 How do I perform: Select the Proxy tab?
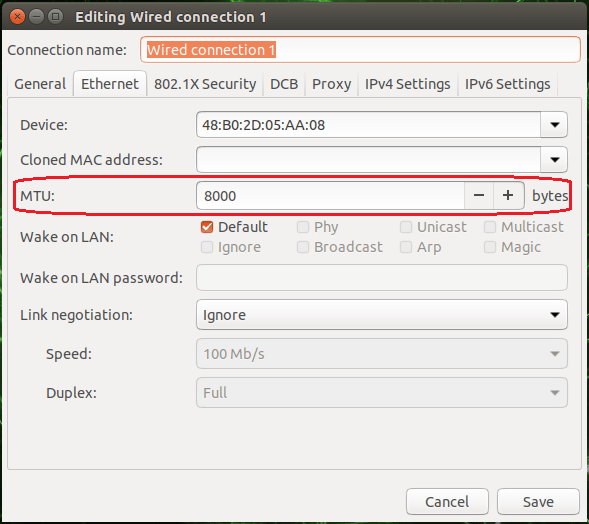[x=331, y=84]
